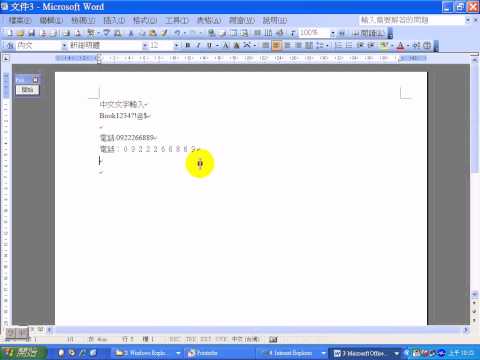Open the 檢視 (View) menu
Image resolution: width=480 pixels, height=360 pixels.
click(x=83, y=21)
